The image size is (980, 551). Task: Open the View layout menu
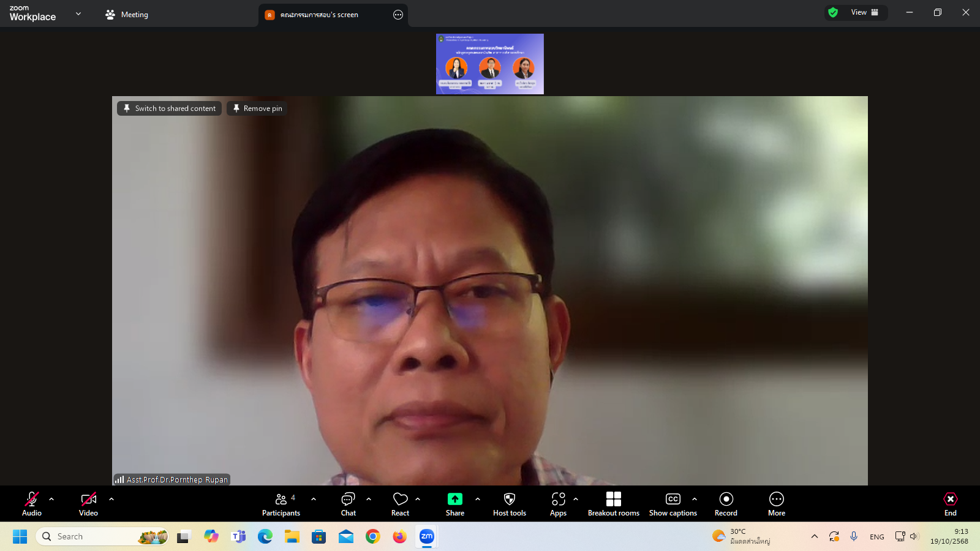[864, 12]
